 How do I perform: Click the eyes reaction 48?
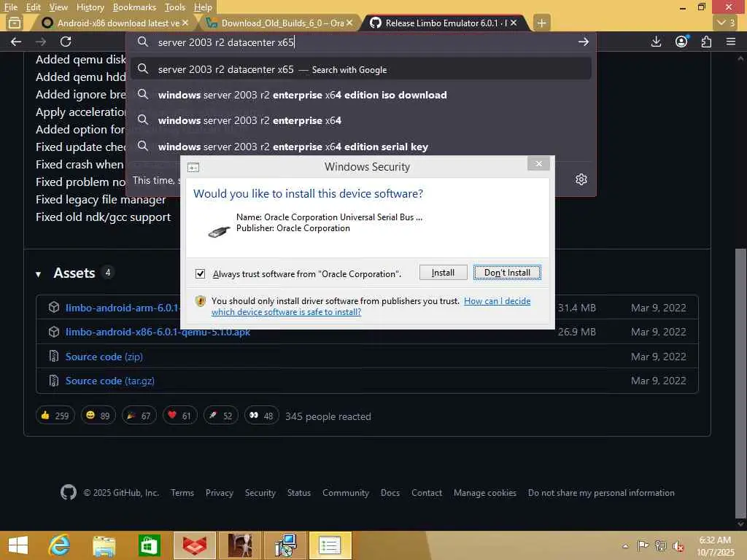click(x=262, y=416)
